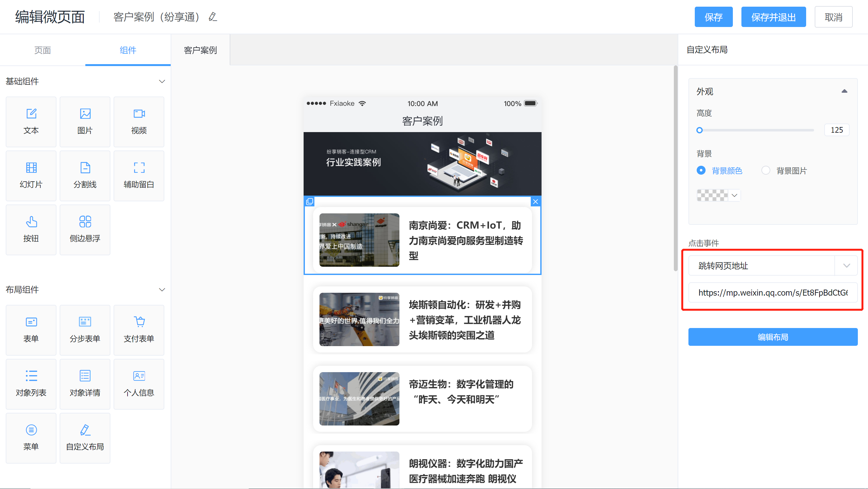Collapse the 基础组件 section
The image size is (868, 489).
coord(162,81)
